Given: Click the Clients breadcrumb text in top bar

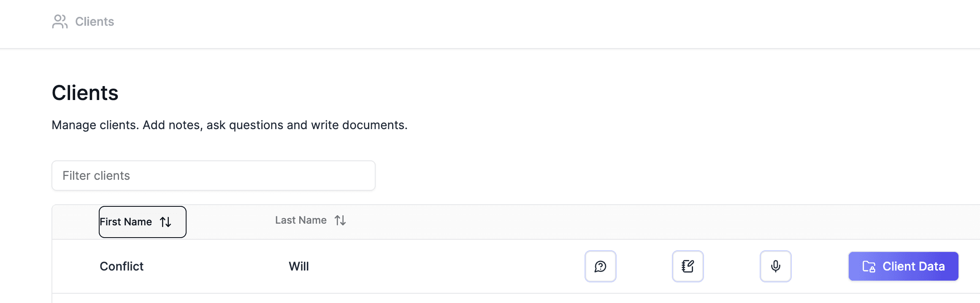Looking at the screenshot, I should [95, 22].
